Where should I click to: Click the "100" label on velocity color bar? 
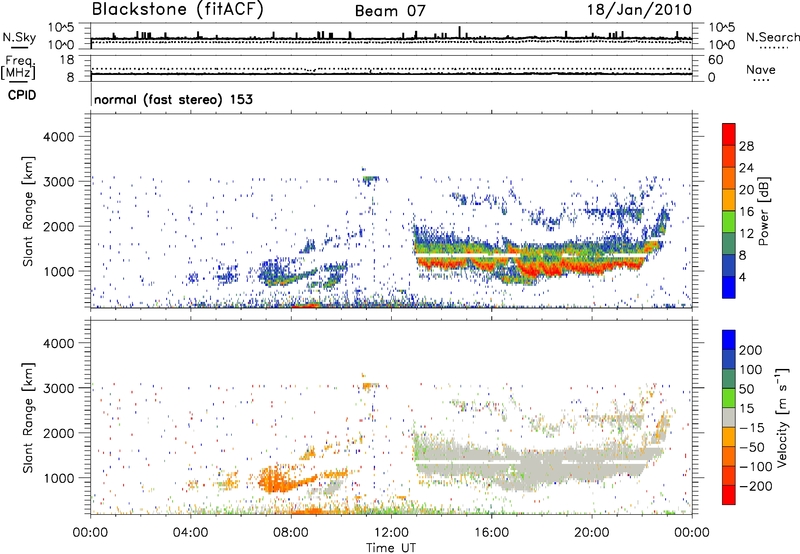coord(751,370)
